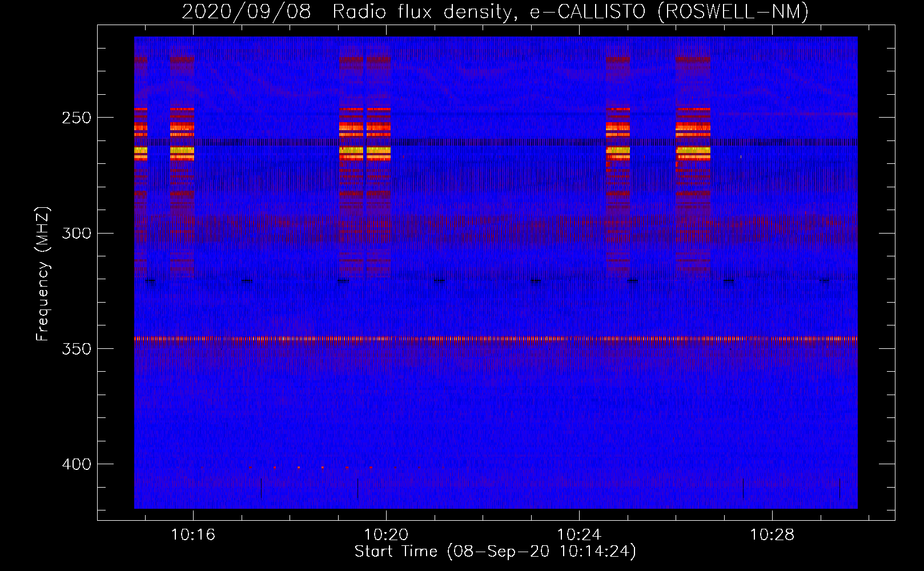Click the 250 frequency tick label
Image resolution: width=924 pixels, height=571 pixels.
pos(77,118)
